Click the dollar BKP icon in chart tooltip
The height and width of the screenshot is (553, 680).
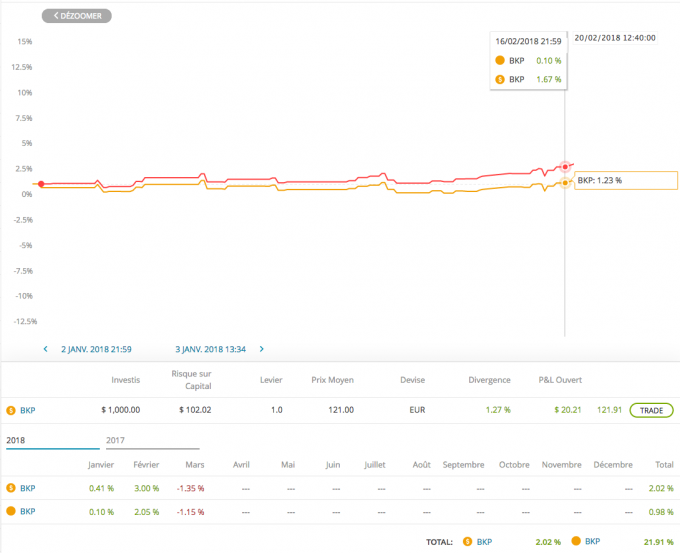[x=500, y=79]
